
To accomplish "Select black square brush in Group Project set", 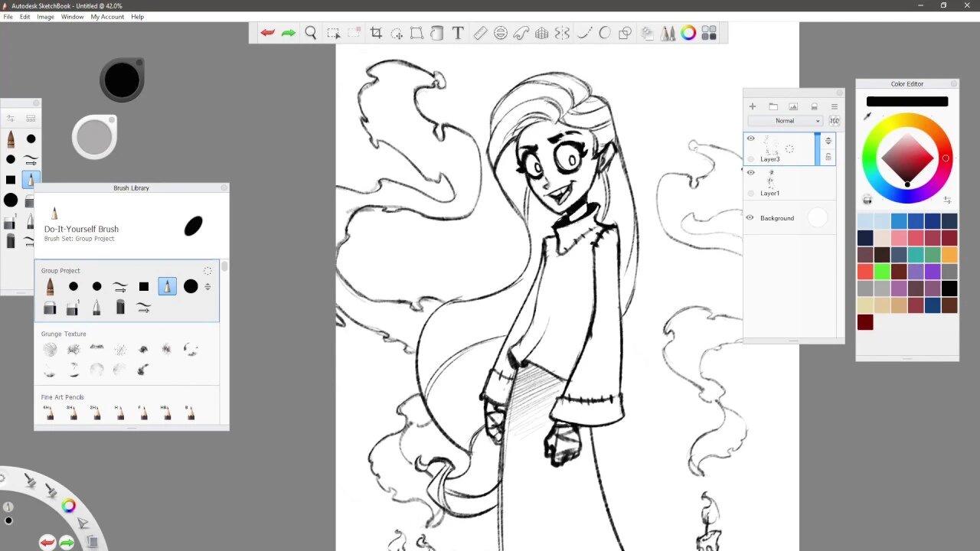I will coord(144,286).
